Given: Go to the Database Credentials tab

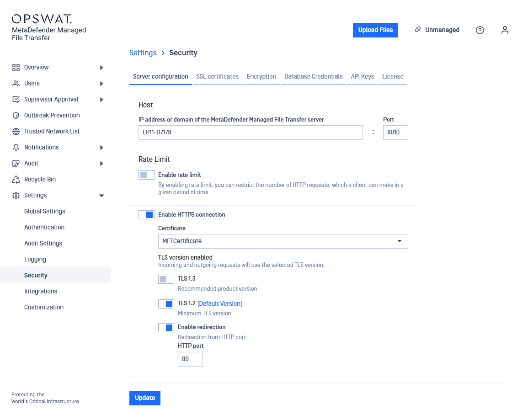Looking at the screenshot, I should (314, 77).
